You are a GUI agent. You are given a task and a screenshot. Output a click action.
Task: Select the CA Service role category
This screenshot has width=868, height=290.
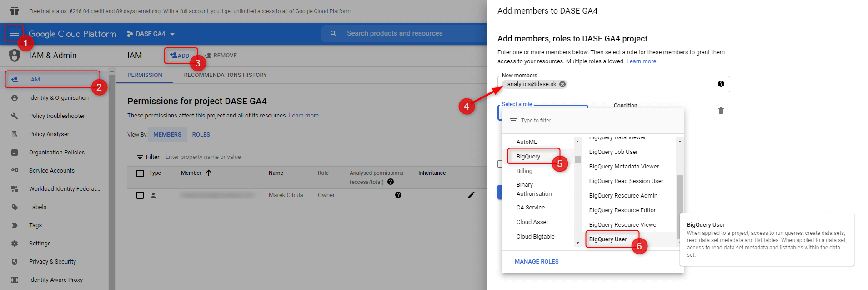pos(531,208)
